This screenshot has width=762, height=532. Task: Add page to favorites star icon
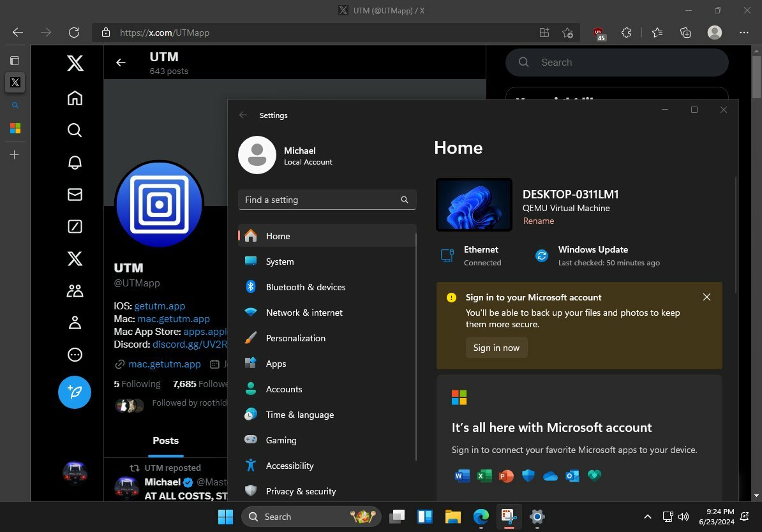coord(567,33)
